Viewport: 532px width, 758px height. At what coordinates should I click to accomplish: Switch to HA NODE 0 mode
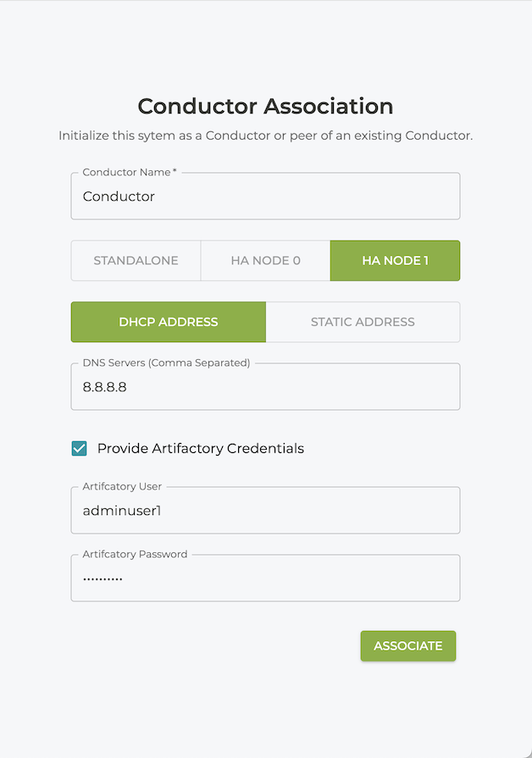pyautogui.click(x=265, y=261)
